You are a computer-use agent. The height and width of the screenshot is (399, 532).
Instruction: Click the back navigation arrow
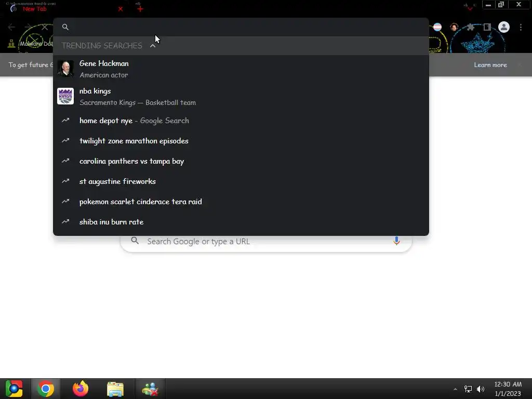coord(11,27)
